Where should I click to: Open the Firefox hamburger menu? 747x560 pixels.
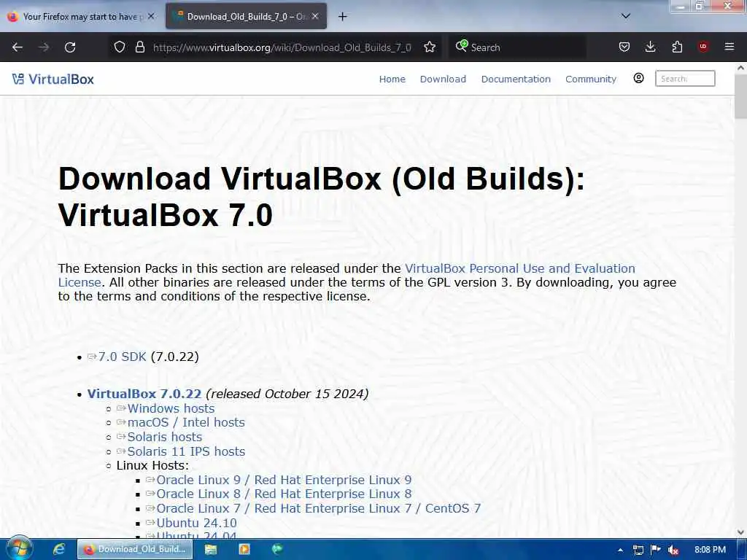coord(729,47)
